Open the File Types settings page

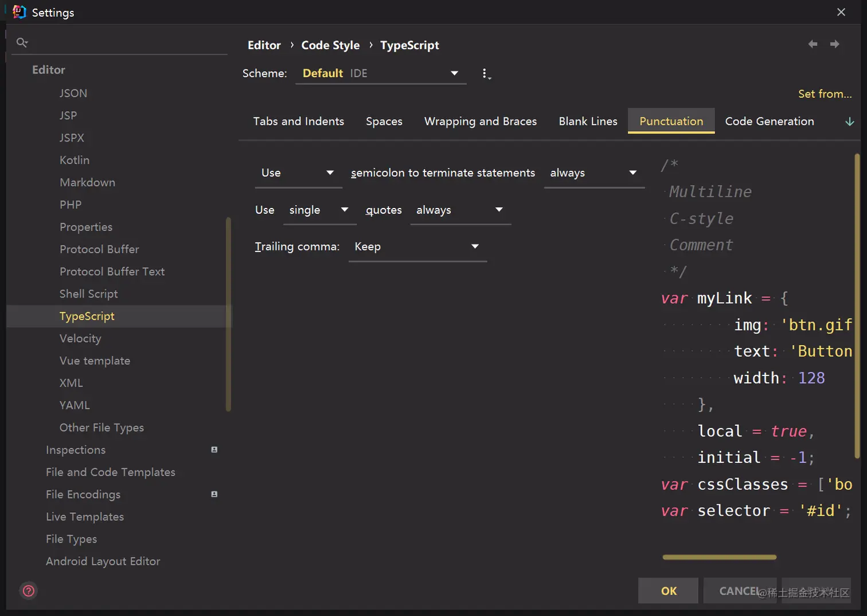coord(71,540)
